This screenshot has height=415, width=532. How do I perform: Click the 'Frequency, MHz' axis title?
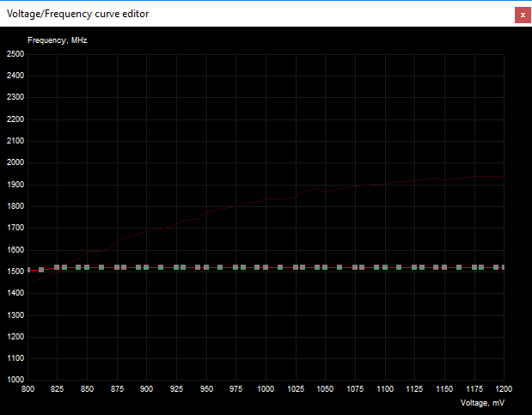(58, 40)
